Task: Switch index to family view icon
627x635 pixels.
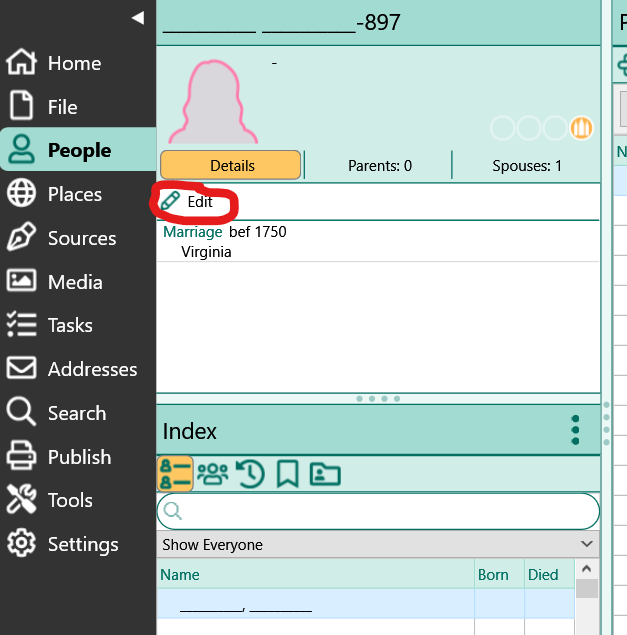Action: click(x=213, y=473)
